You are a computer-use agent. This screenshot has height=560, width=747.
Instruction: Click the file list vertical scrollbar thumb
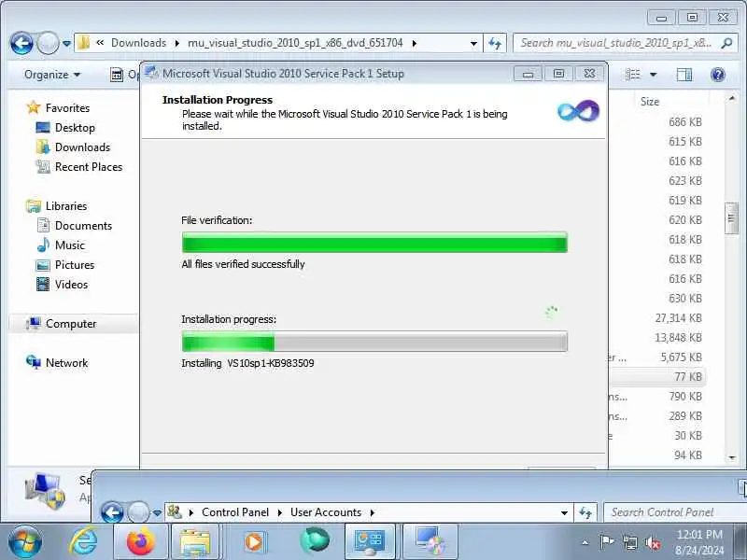[732, 218]
